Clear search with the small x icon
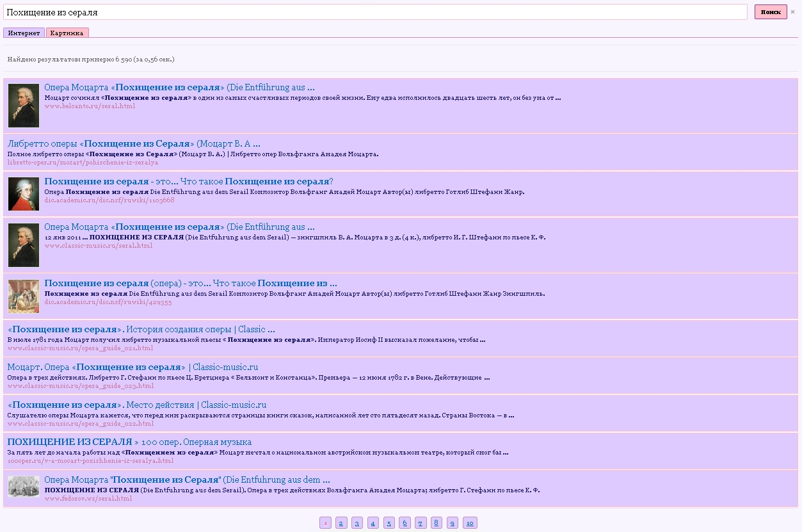Image resolution: width=802 pixels, height=532 pixels. click(792, 12)
